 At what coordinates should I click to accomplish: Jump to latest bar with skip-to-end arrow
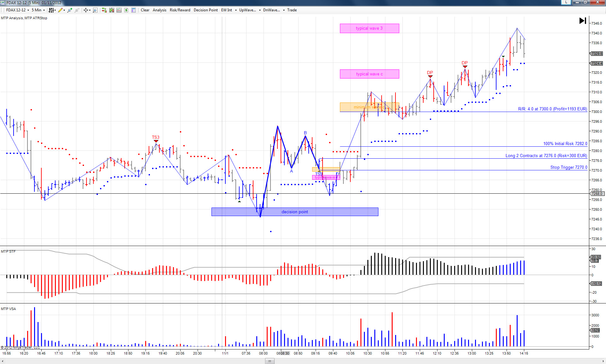(x=583, y=21)
